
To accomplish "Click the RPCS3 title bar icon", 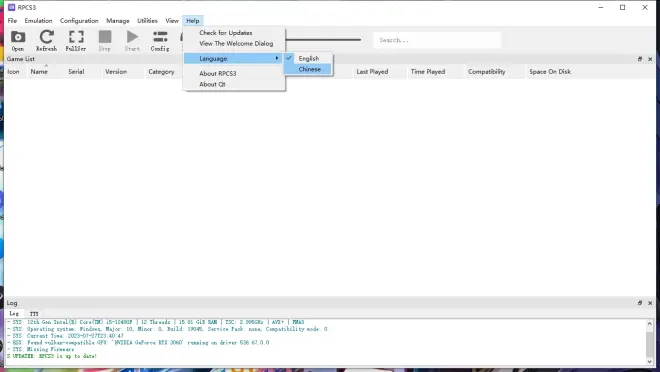I will [x=11, y=7].
